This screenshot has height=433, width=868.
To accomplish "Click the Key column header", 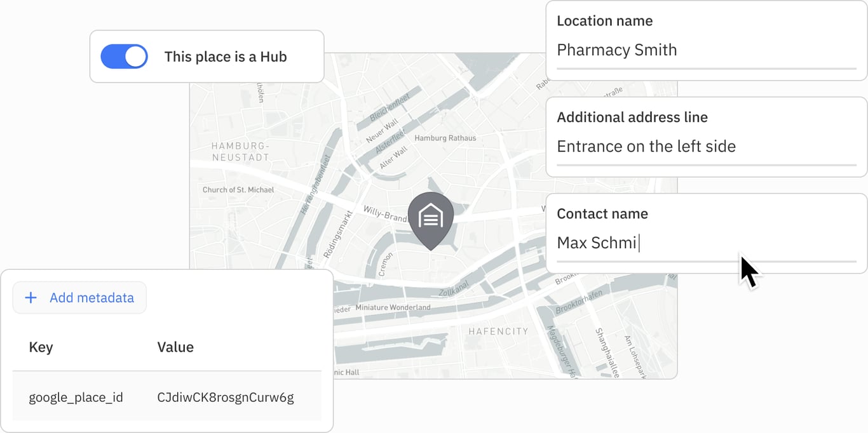I will point(41,347).
